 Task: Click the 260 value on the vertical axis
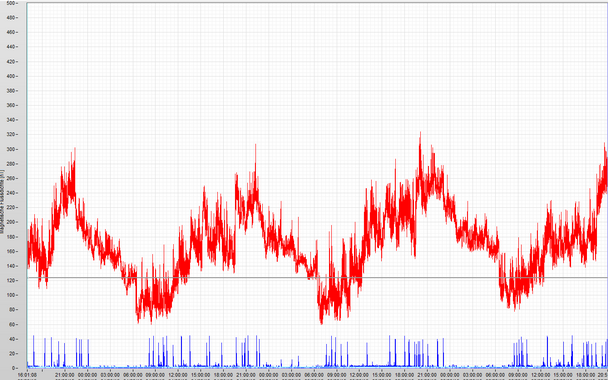click(10, 178)
